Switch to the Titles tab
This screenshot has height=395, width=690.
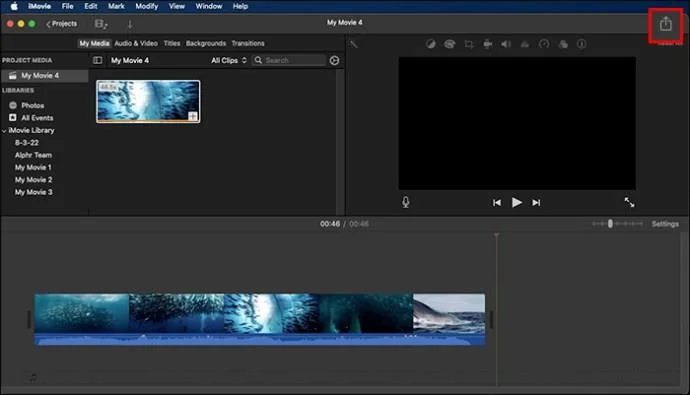172,43
